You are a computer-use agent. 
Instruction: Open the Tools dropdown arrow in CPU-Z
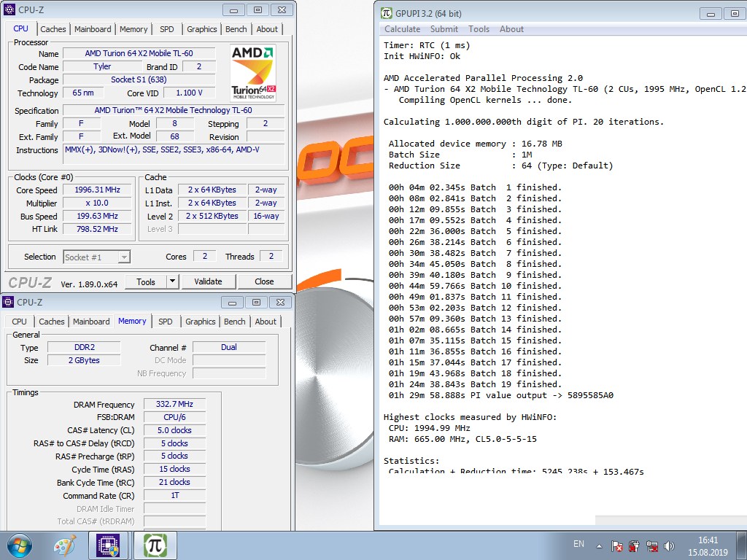pos(172,281)
